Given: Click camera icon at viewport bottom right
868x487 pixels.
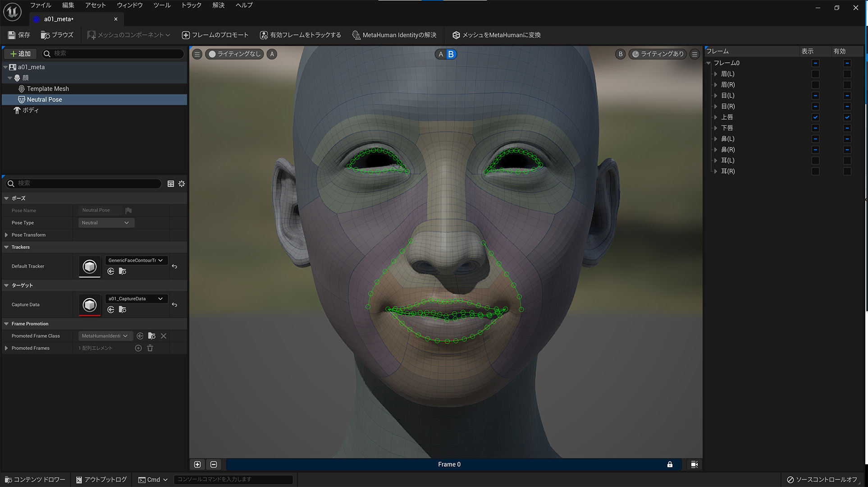Looking at the screenshot, I should pos(694,464).
